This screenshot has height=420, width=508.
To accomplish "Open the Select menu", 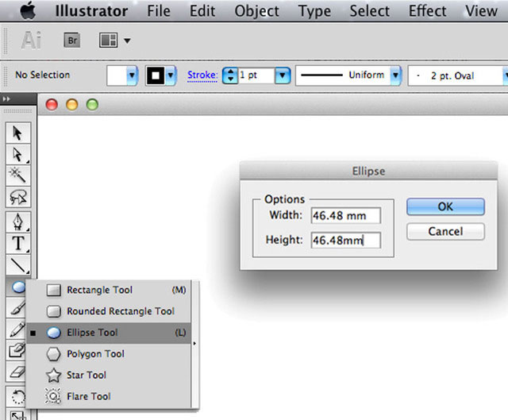I will 369,11.
